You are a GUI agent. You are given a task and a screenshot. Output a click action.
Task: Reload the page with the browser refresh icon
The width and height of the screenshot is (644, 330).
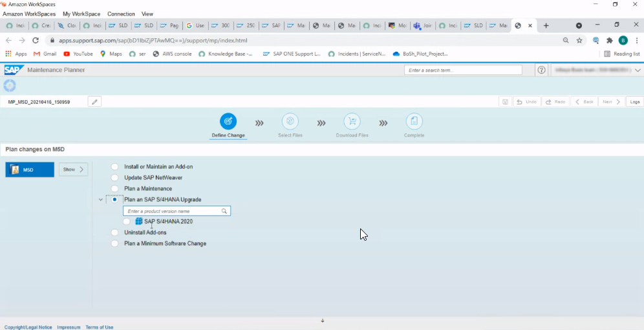tap(36, 40)
